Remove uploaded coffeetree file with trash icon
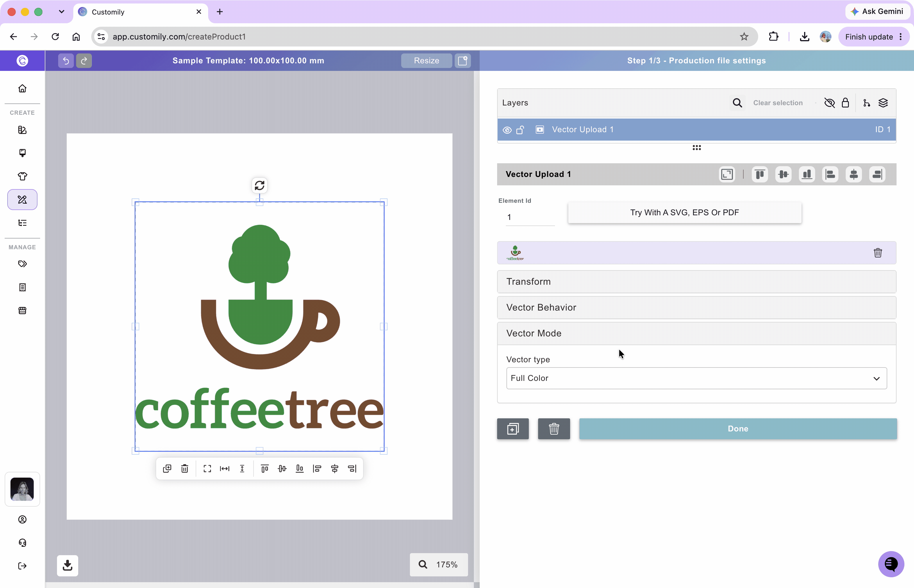 click(x=878, y=253)
